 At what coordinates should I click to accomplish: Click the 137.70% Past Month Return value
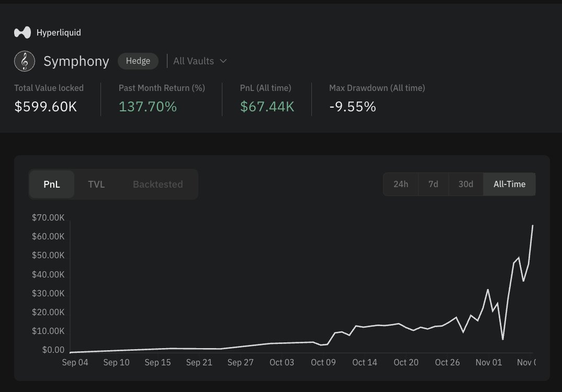(148, 107)
